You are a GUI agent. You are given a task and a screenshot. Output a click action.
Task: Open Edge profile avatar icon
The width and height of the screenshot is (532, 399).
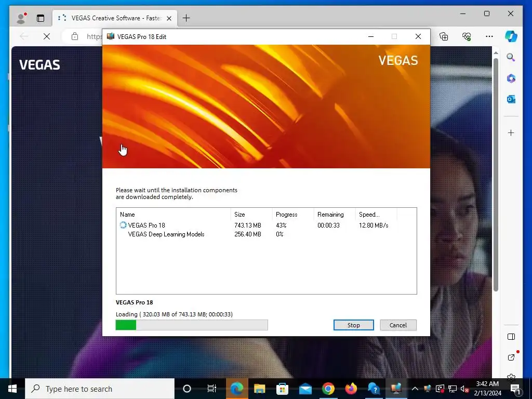[x=21, y=18]
